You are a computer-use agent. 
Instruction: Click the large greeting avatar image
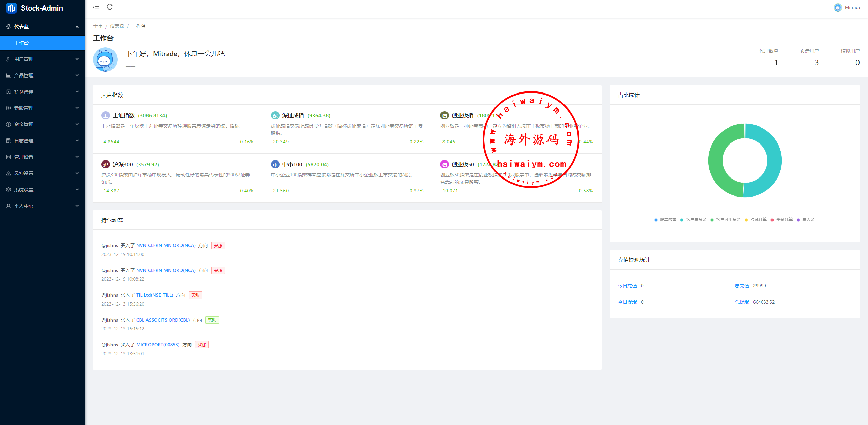(x=105, y=60)
